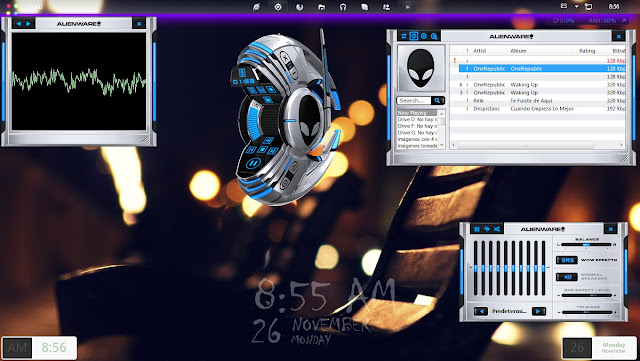
Task: Select Despistaos Cuando Empieza Lo Mejor track
Action: 542,109
